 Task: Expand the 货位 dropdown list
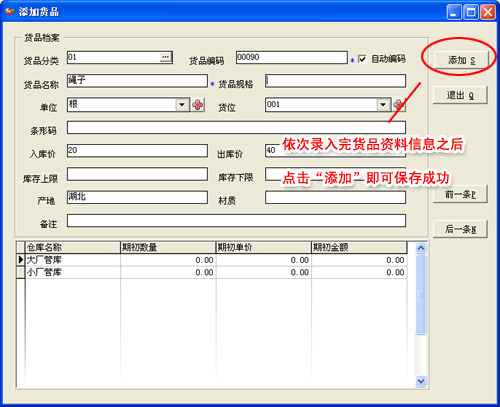pyautogui.click(x=383, y=105)
